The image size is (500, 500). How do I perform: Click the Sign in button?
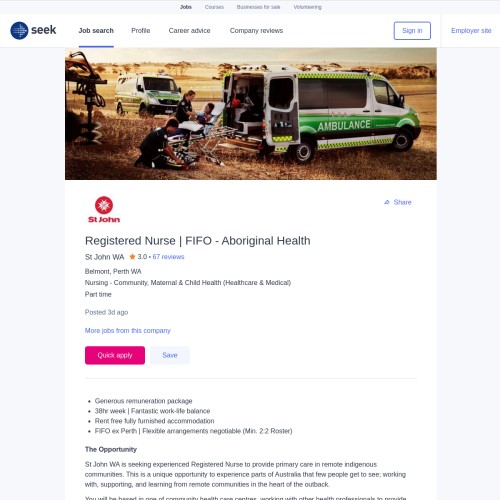coord(412,31)
